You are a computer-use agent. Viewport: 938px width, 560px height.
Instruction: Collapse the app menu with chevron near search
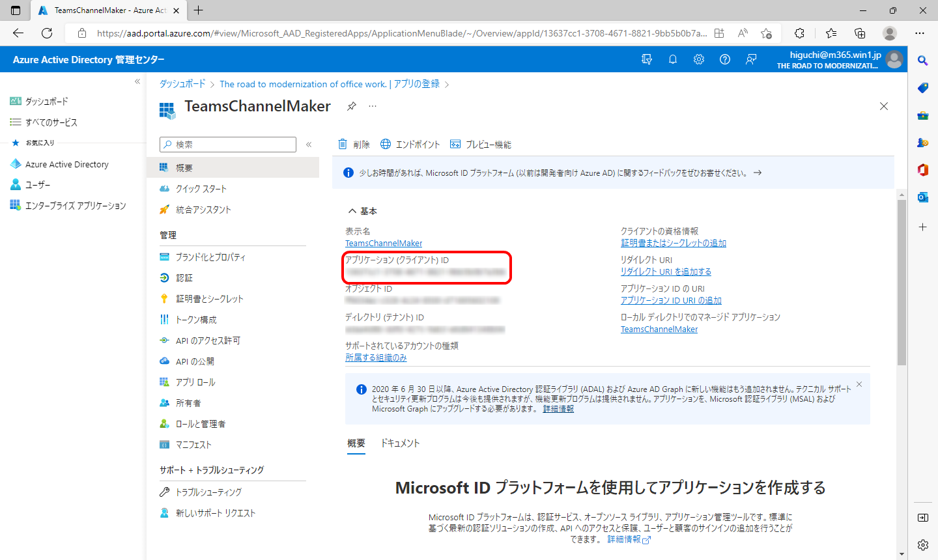pyautogui.click(x=309, y=145)
